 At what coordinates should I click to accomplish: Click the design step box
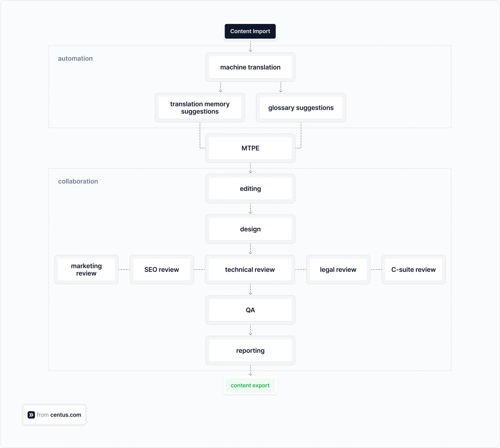pyautogui.click(x=250, y=229)
